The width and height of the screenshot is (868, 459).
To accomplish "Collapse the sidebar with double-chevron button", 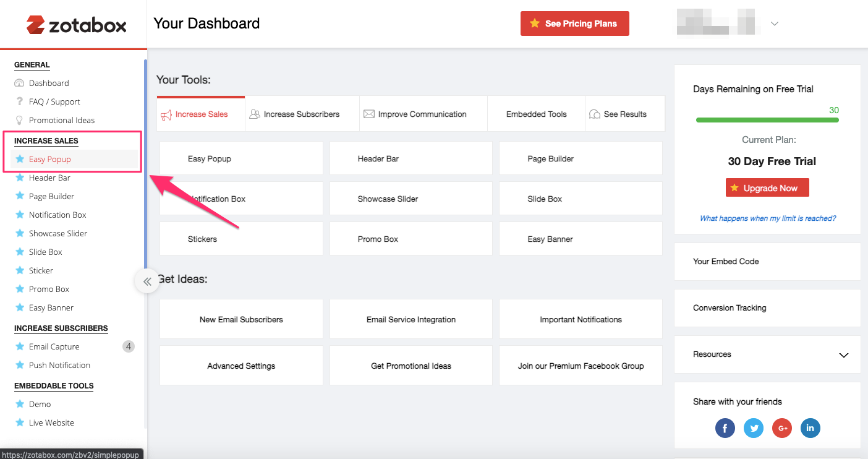I will (x=147, y=281).
